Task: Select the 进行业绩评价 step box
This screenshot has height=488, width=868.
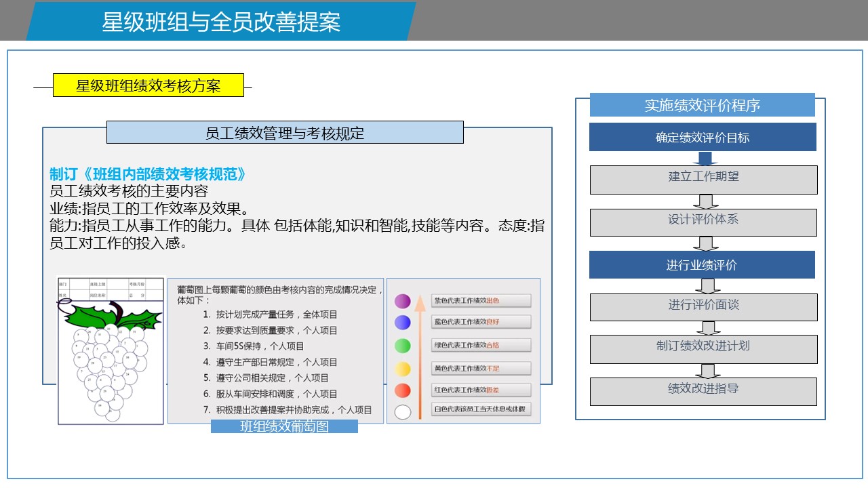Action: 702,265
